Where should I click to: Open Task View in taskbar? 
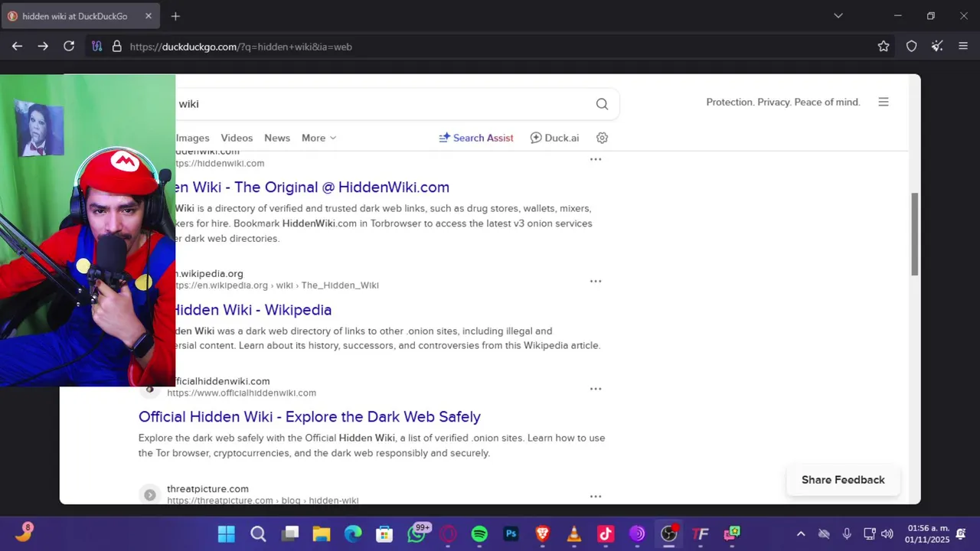click(290, 533)
